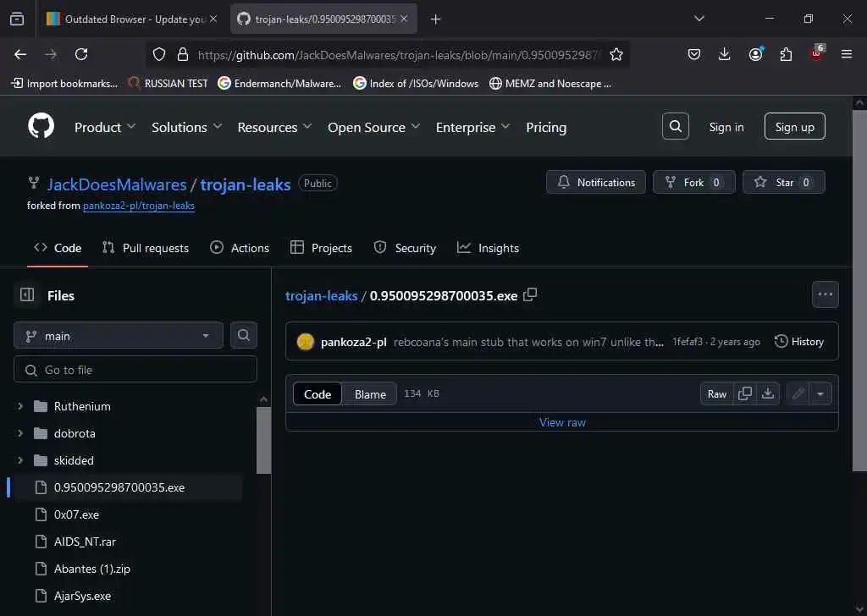Expand the Resources menu
867x616 pixels.
click(x=275, y=127)
